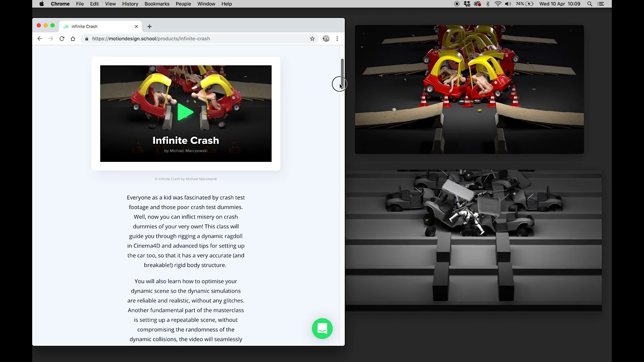The image size is (644, 362).
Task: Open the Wi-Fi status menu
Action: click(498, 4)
